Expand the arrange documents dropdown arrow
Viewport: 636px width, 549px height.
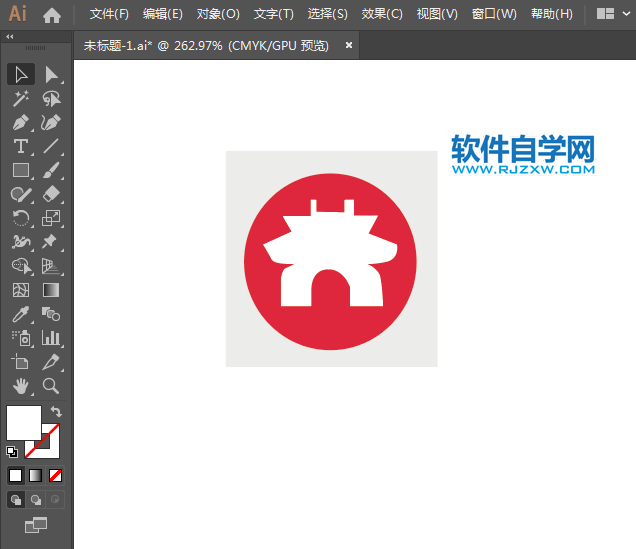(x=626, y=14)
